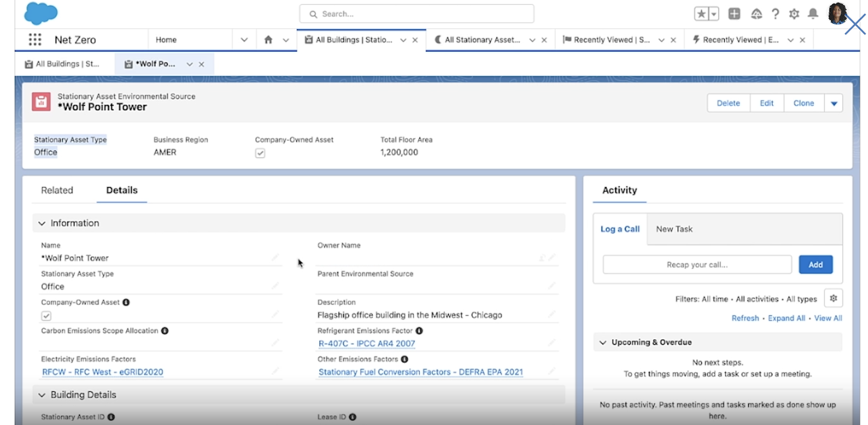
Task: Open more record actions dropdown beside Clone
Action: coord(834,103)
